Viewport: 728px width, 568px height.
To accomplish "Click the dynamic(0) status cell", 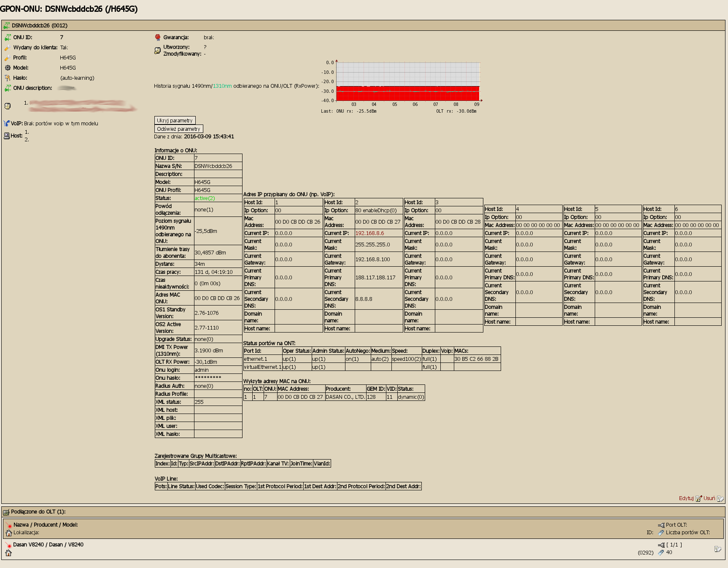I will pos(411,397).
